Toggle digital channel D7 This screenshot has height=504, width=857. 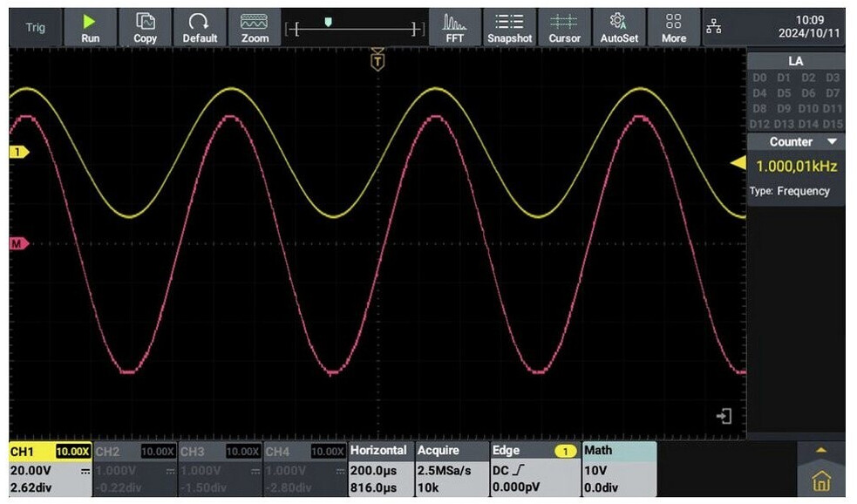point(833,93)
